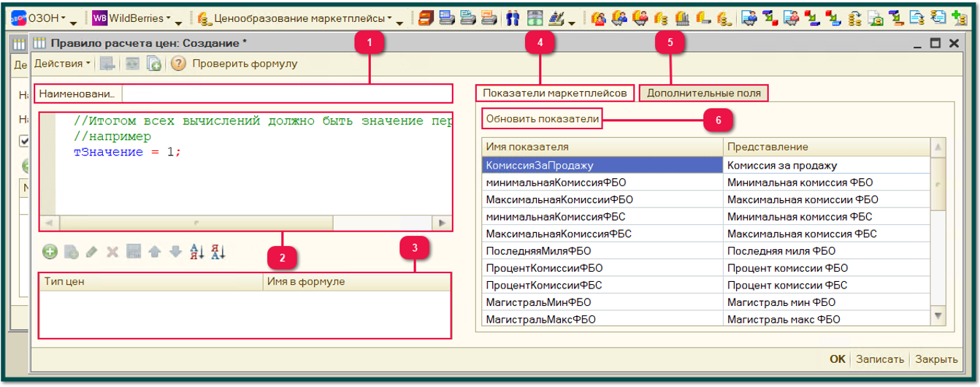980x387 pixels.
Task: Select the МагистральМинФБО cell
Action: 602,302
